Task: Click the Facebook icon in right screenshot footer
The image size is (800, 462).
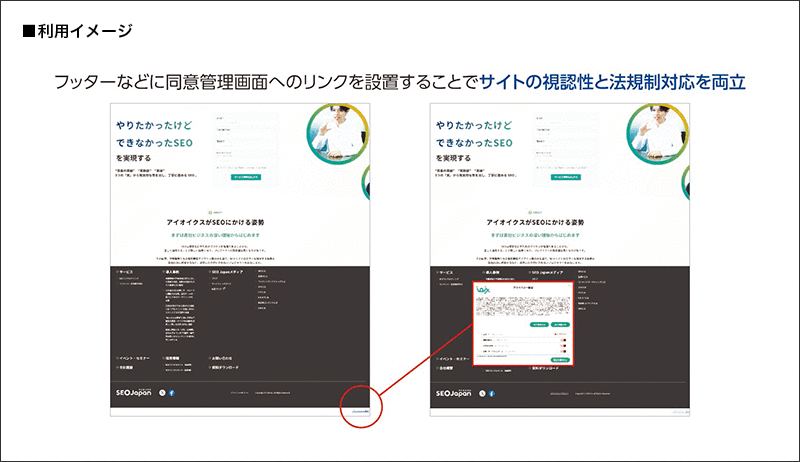Action: [491, 394]
